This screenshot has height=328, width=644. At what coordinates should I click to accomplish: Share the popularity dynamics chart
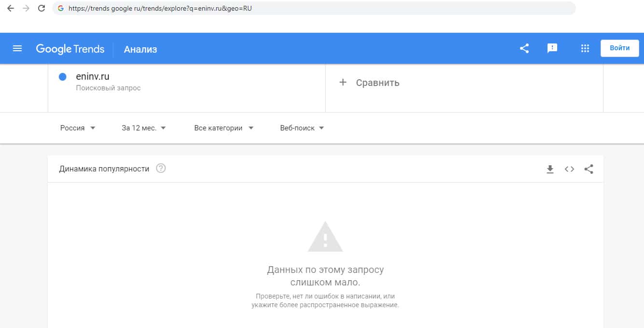click(589, 169)
